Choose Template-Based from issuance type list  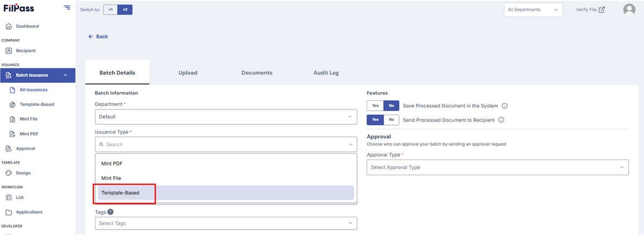point(226,193)
